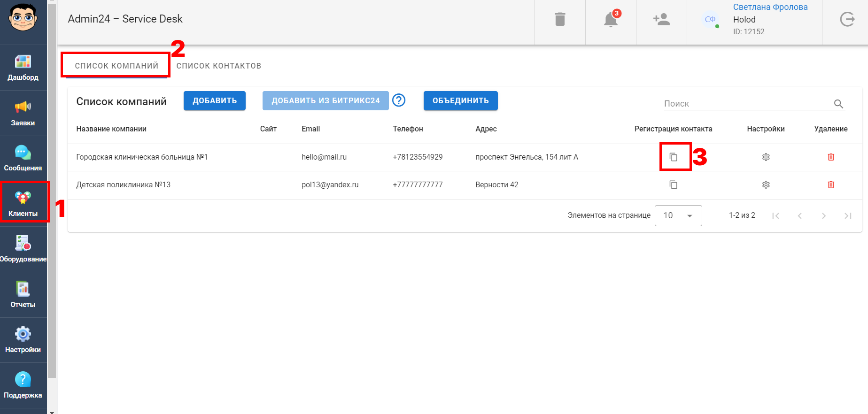Click the Объединить button
The image size is (868, 414).
click(x=461, y=100)
